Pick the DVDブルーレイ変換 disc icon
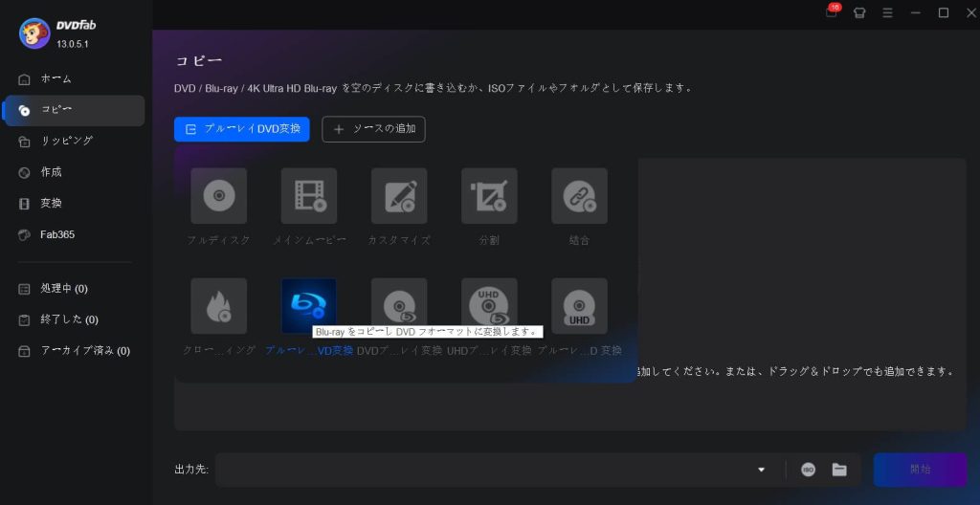The height and width of the screenshot is (505, 980). point(399,306)
